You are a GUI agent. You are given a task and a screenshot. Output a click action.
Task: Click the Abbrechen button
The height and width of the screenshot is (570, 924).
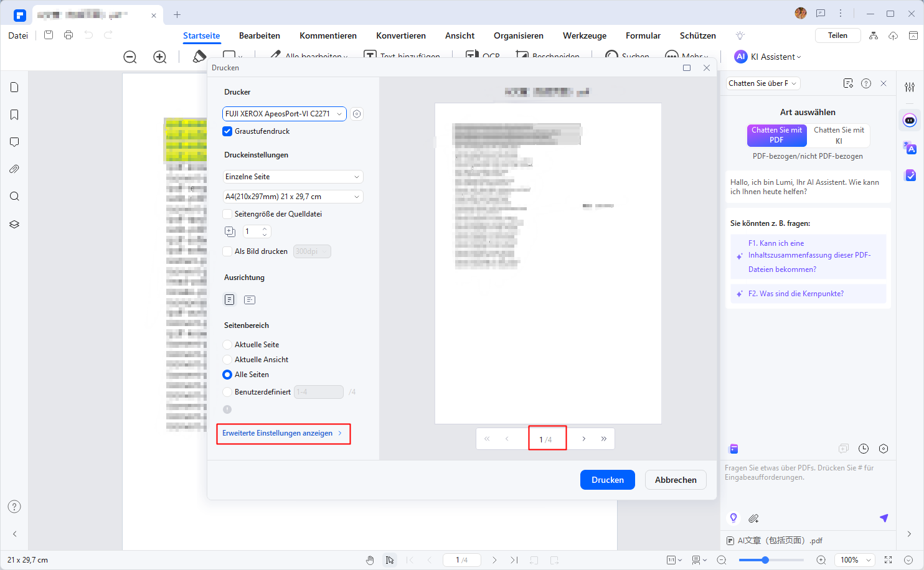pyautogui.click(x=676, y=480)
